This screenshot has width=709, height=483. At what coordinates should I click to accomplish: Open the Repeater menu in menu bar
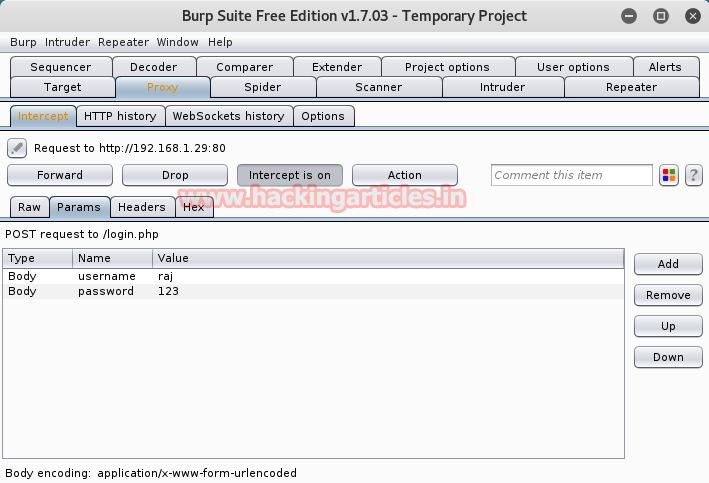[123, 42]
